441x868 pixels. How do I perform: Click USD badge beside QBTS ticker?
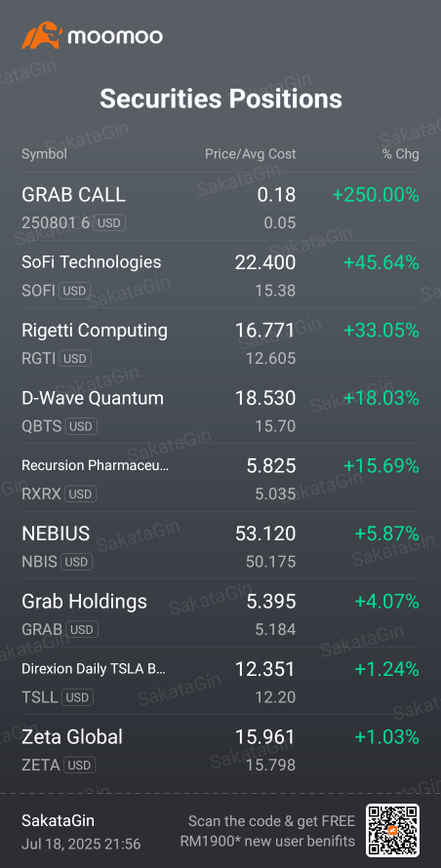81,426
